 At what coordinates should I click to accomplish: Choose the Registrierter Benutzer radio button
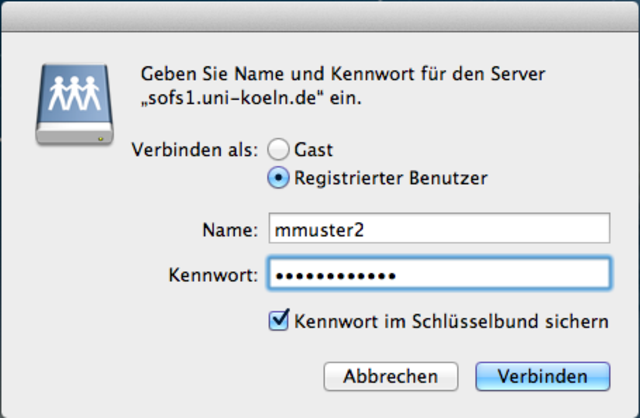pyautogui.click(x=278, y=178)
